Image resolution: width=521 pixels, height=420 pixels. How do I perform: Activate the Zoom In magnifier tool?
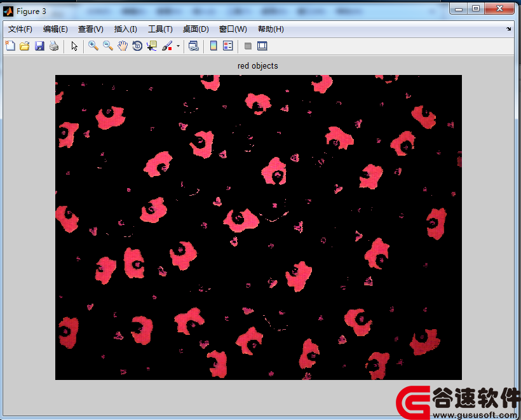coord(93,46)
